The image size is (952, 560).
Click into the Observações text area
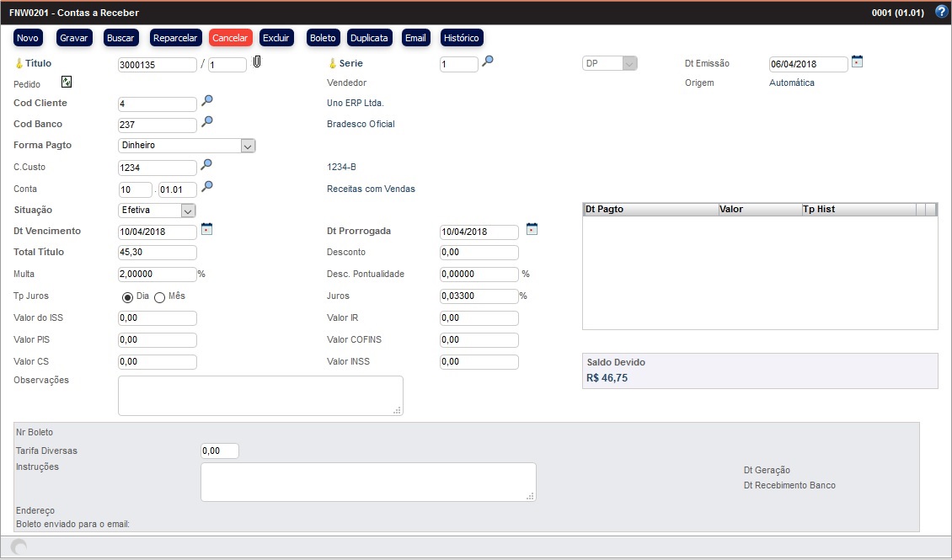click(259, 395)
